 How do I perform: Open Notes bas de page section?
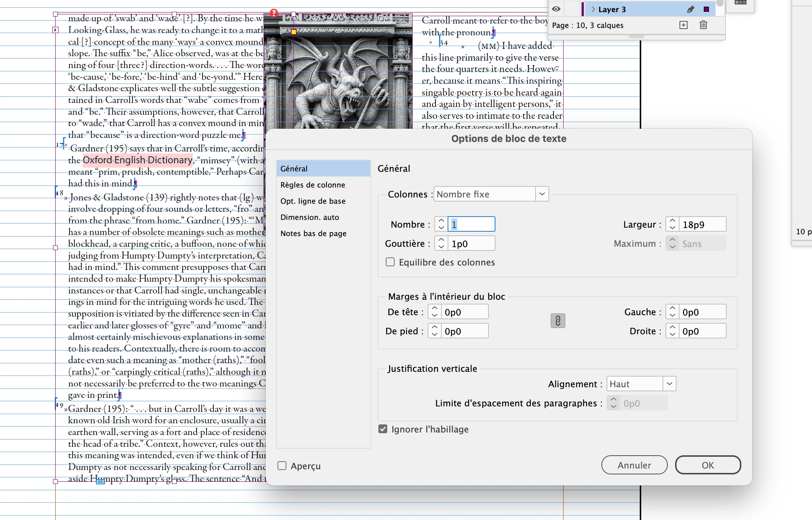pyautogui.click(x=313, y=233)
